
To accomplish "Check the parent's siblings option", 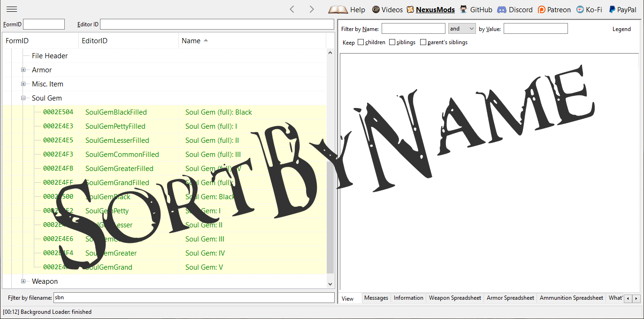I will click(423, 42).
